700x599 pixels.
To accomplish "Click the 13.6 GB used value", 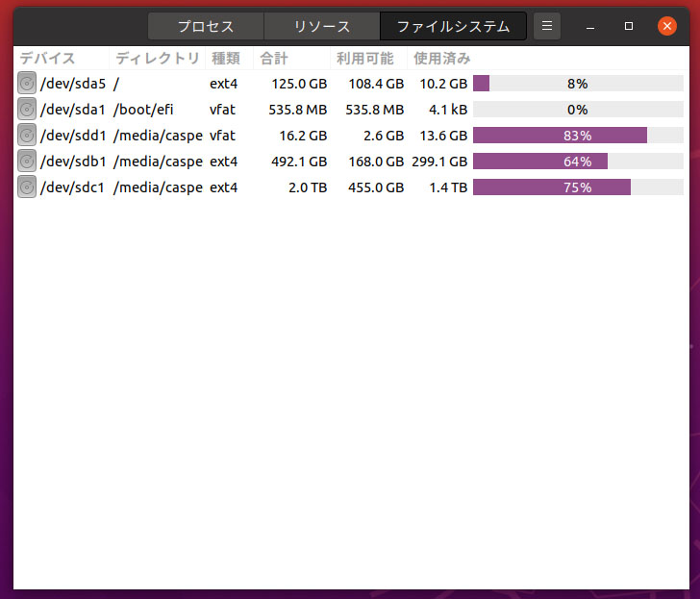I will pyautogui.click(x=443, y=136).
